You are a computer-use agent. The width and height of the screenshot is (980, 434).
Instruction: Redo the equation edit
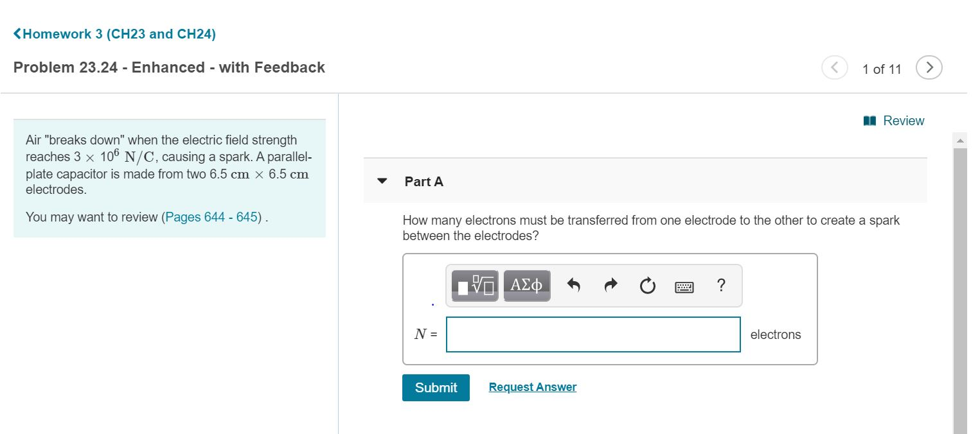pos(609,285)
